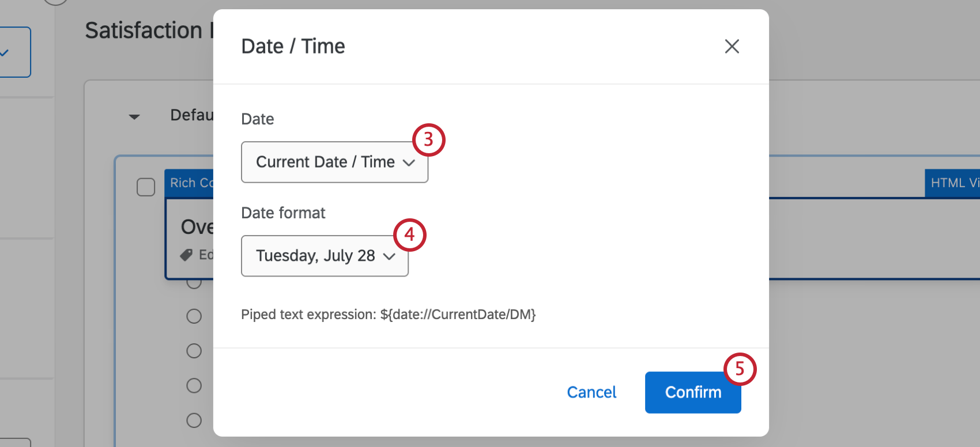The width and height of the screenshot is (980, 447).
Task: Select the fourth answer radio button
Action: [194, 385]
